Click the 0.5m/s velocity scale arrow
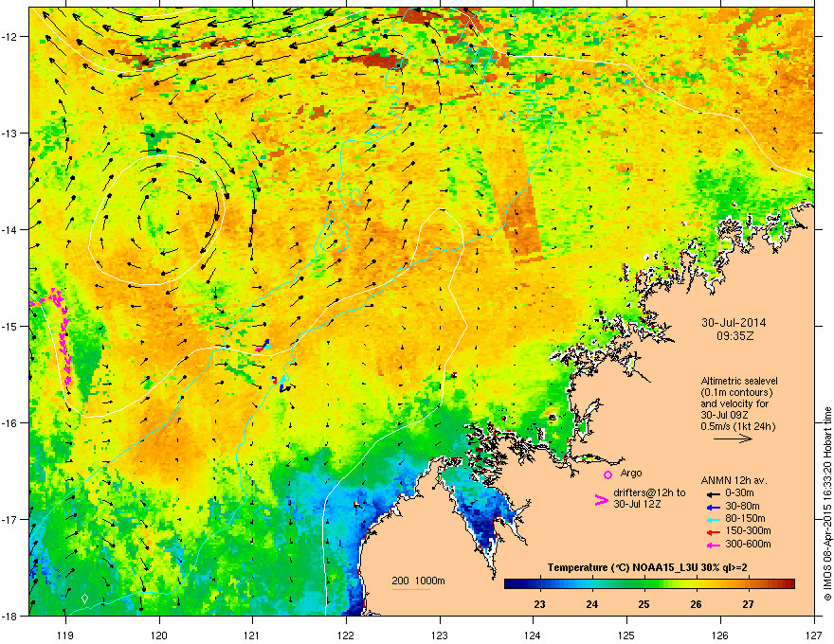 733,438
